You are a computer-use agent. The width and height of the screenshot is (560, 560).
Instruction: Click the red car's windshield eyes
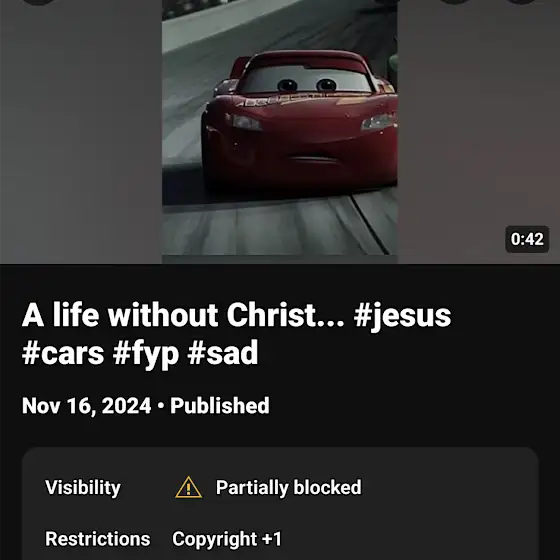point(307,85)
